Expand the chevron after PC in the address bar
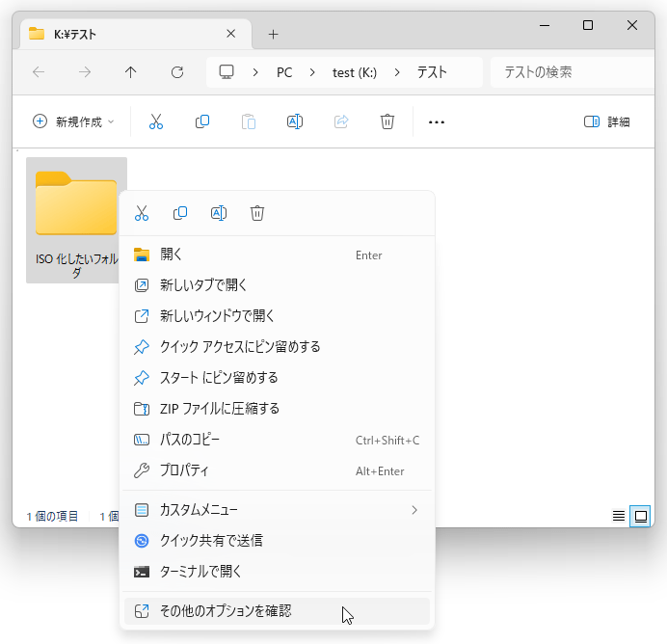The image size is (667, 644). [x=312, y=72]
